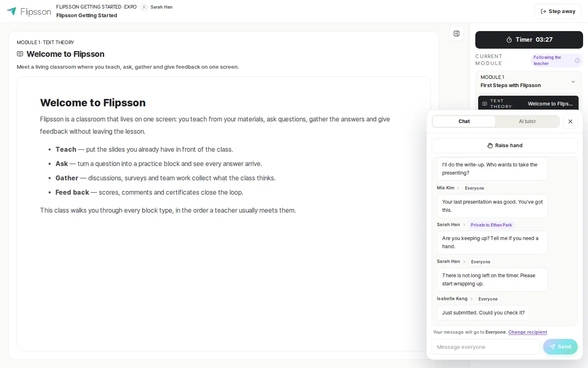
Task: Click the Raise hand button
Action: tap(505, 146)
